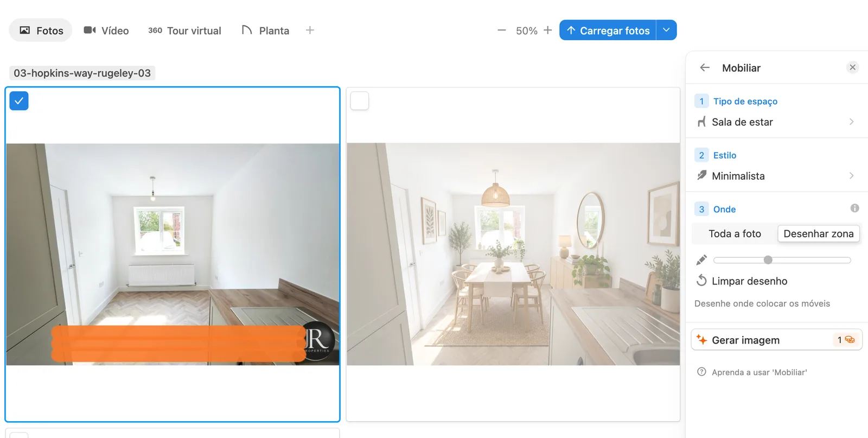
Task: Switch to the Fotos tab
Action: pos(41,30)
